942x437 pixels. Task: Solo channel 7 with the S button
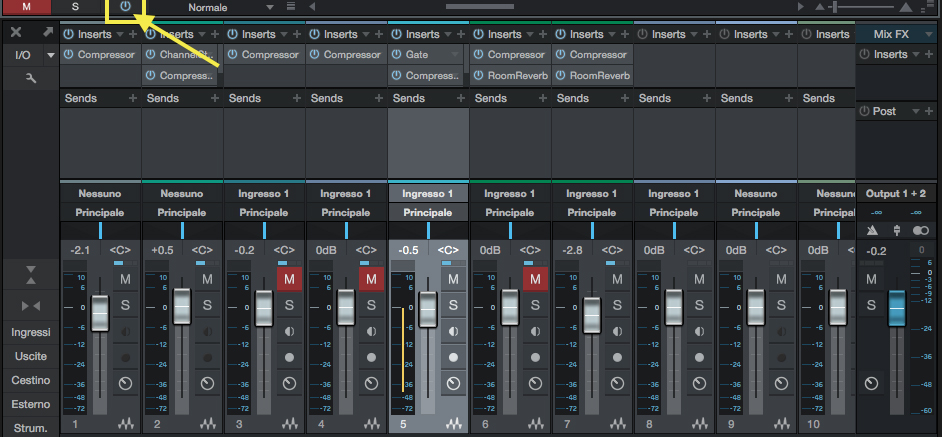coord(618,305)
